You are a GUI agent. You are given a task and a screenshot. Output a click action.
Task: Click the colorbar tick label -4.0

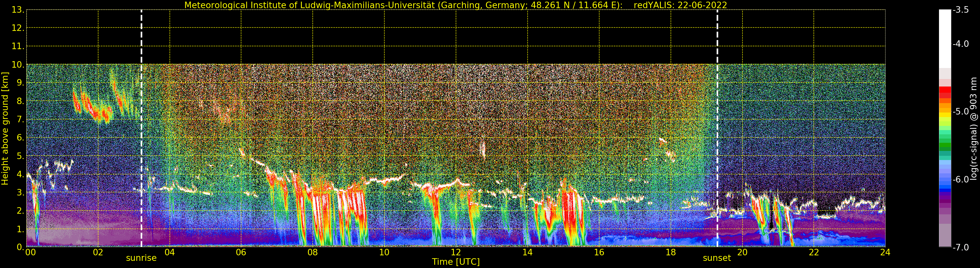960,44
